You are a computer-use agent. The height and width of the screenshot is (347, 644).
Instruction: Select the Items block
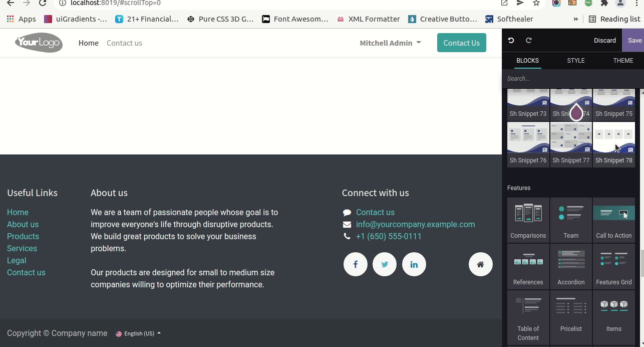pyautogui.click(x=614, y=318)
